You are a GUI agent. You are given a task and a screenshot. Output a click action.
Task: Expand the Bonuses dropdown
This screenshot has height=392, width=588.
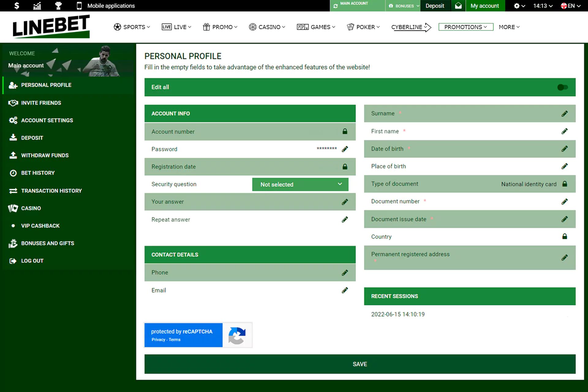(x=404, y=6)
